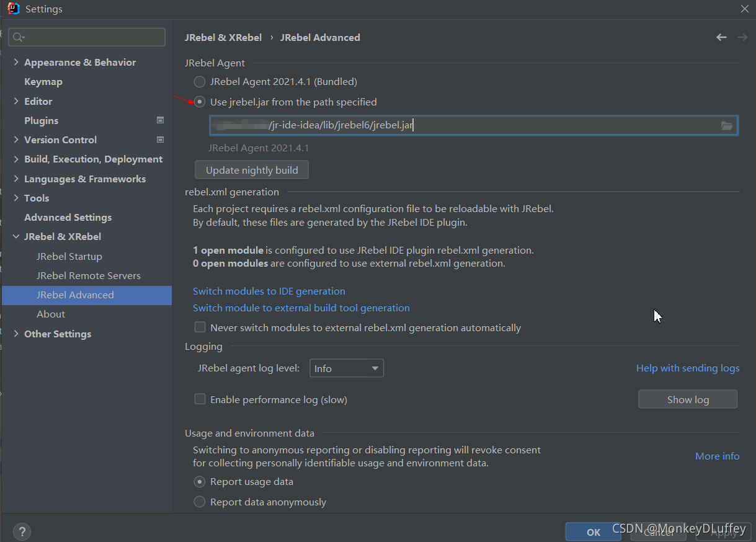Enable performance log checkbox
Image resolution: width=756 pixels, height=542 pixels.
[200, 399]
